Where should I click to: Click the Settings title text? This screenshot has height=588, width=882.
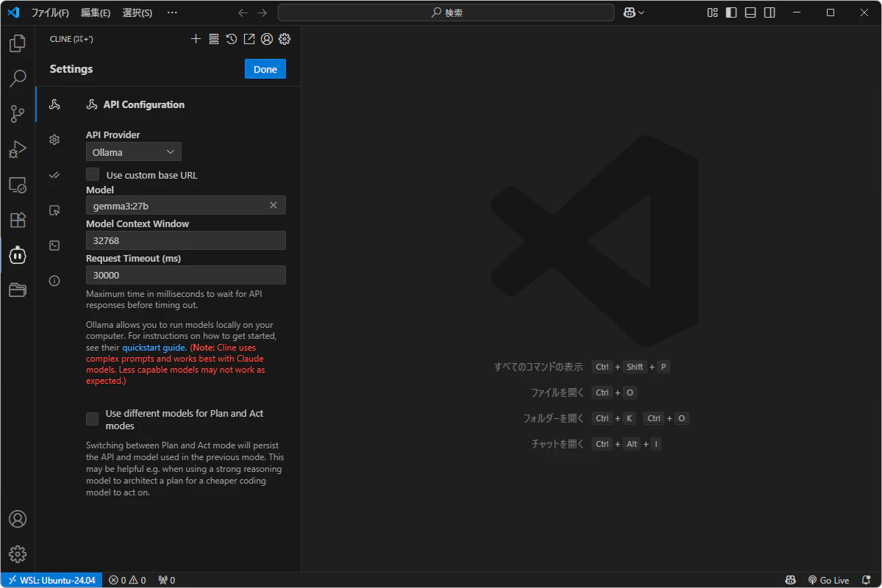point(71,69)
